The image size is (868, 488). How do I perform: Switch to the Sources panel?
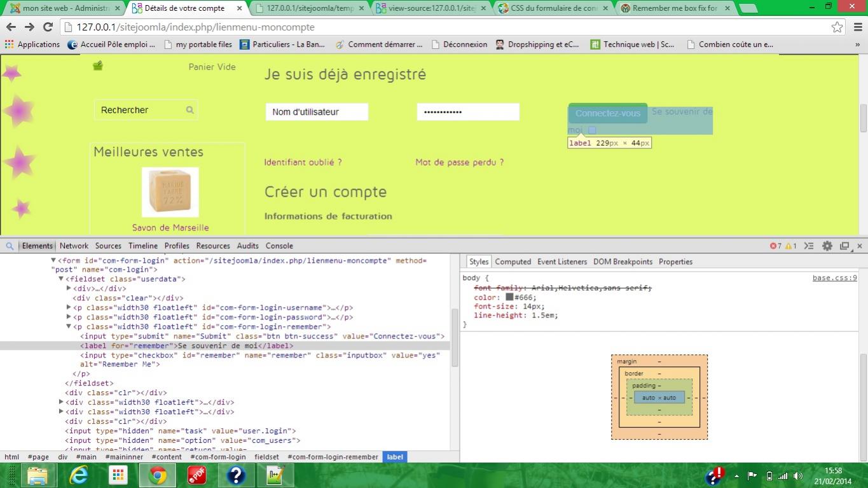coord(108,246)
